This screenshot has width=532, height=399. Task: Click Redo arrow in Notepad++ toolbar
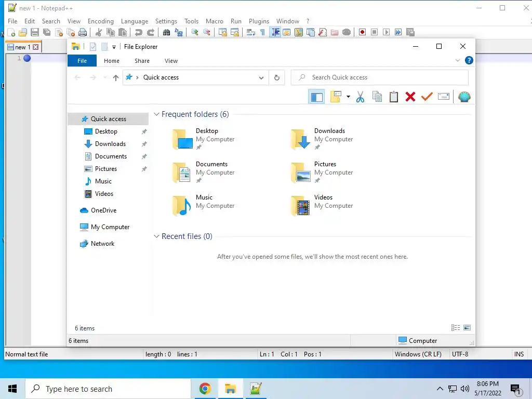(x=151, y=33)
